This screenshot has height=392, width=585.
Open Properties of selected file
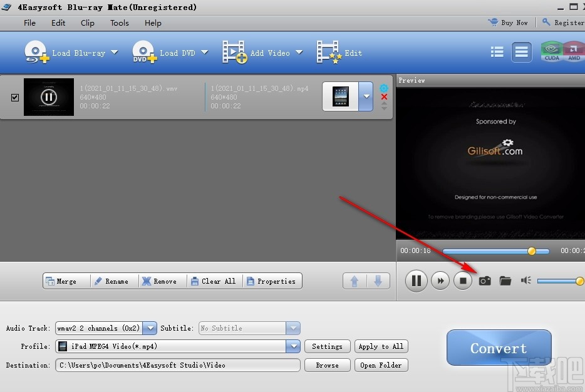click(271, 281)
